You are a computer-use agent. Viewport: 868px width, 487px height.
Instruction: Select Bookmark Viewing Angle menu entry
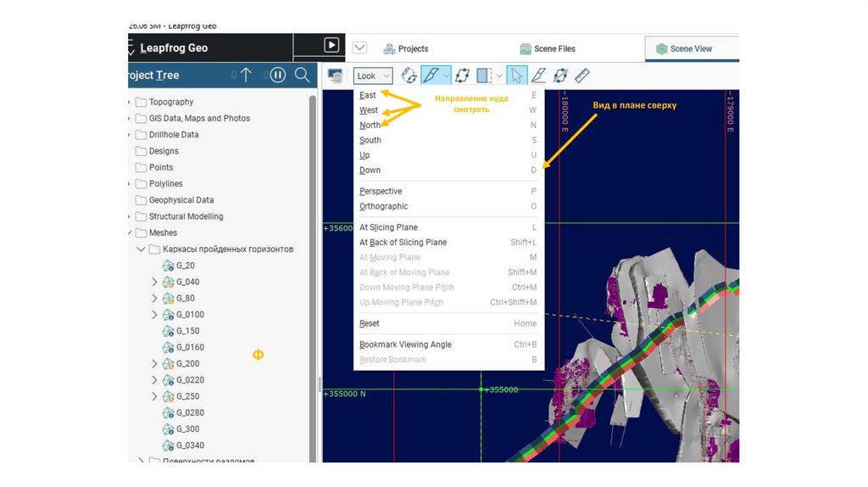click(x=405, y=344)
